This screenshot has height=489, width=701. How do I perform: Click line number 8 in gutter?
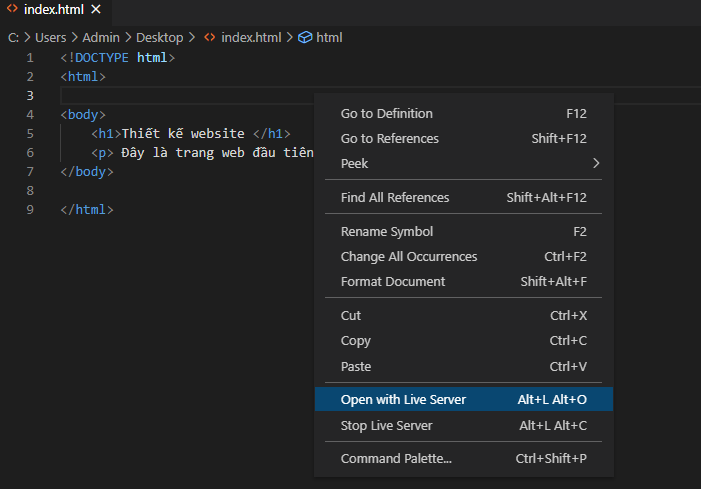[30, 191]
